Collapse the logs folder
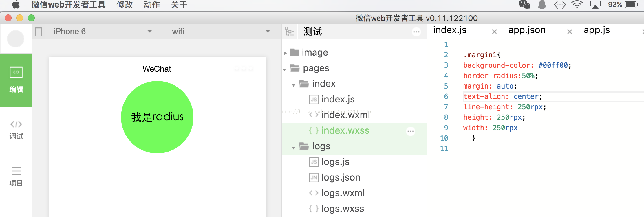The image size is (644, 217). (294, 148)
